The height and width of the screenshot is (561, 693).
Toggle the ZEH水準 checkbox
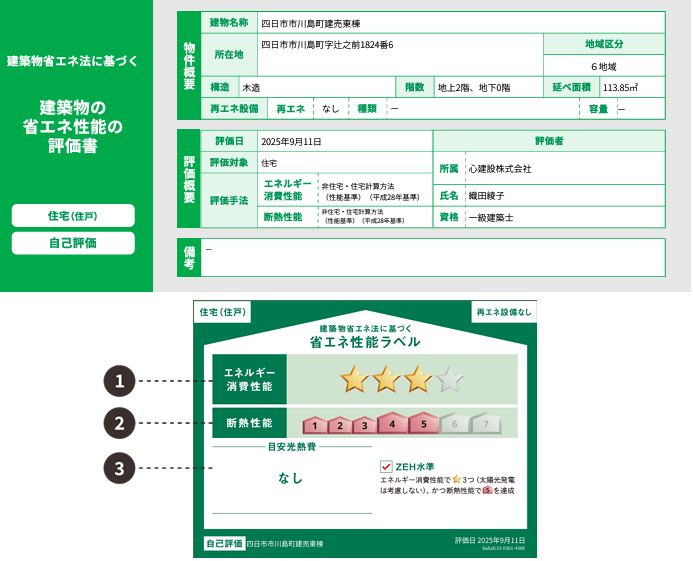point(386,466)
